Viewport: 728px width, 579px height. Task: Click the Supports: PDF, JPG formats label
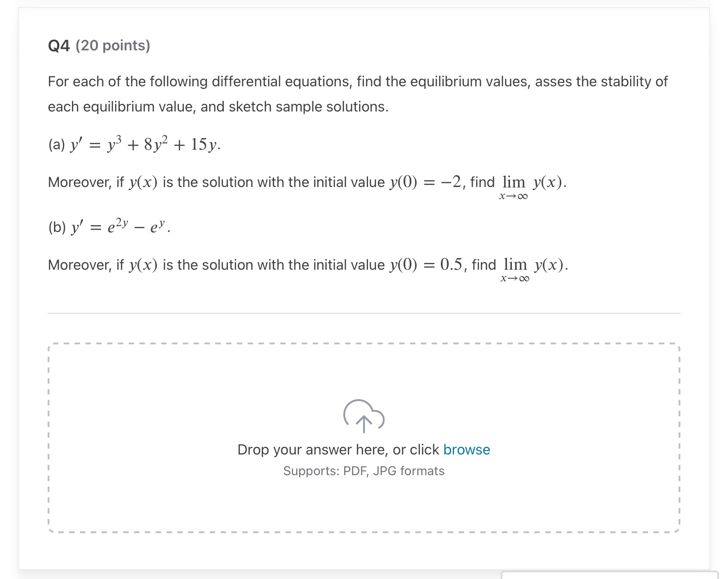pyautogui.click(x=363, y=470)
